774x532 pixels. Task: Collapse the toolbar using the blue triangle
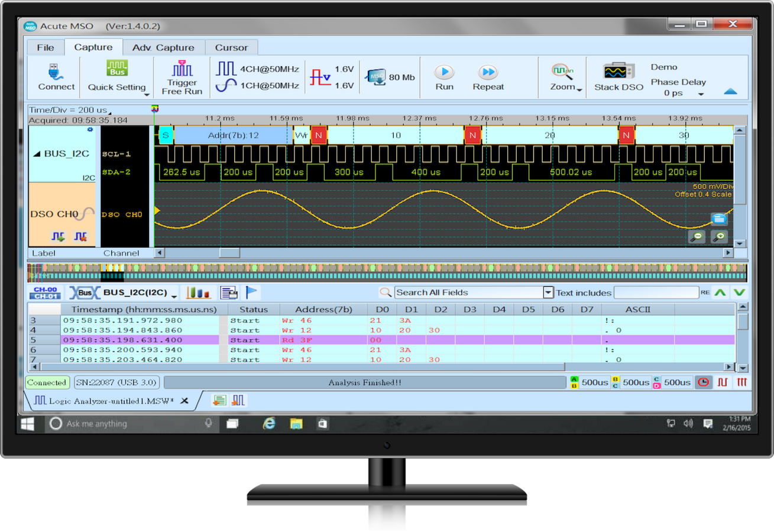point(730,92)
